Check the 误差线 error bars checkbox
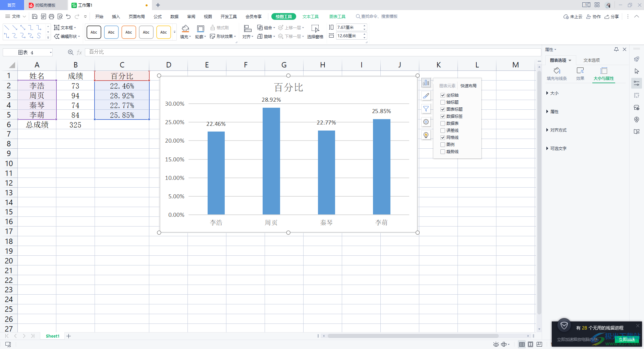The height and width of the screenshot is (349, 644). click(x=443, y=131)
